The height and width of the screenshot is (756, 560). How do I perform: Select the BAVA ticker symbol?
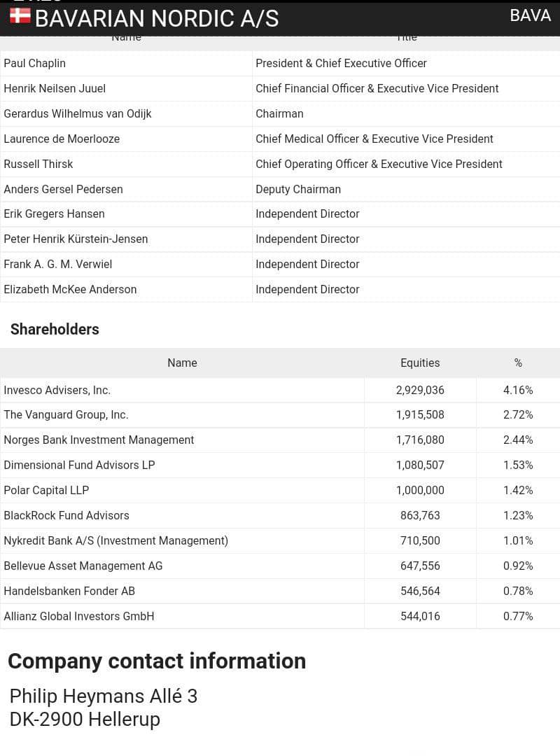[x=530, y=15]
